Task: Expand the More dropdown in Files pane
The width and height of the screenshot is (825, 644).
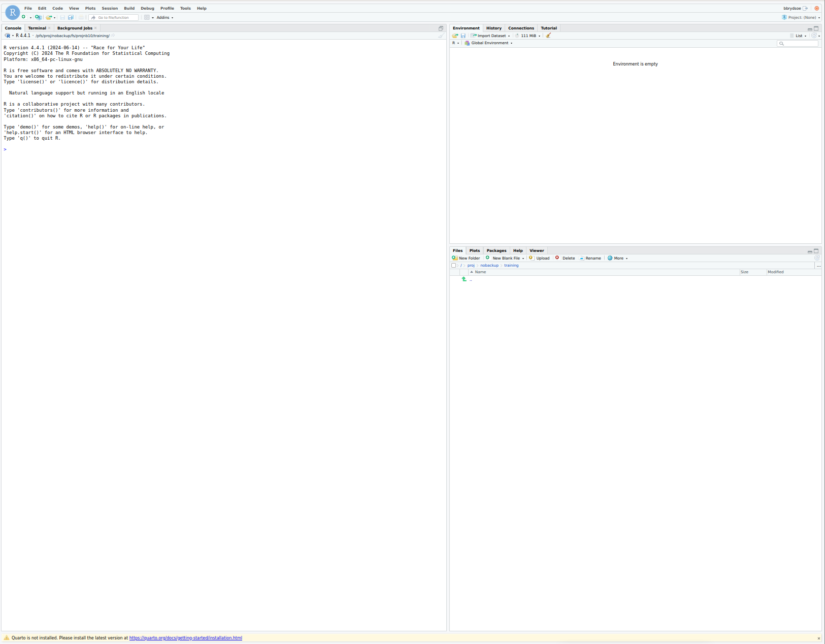Action: (x=617, y=258)
